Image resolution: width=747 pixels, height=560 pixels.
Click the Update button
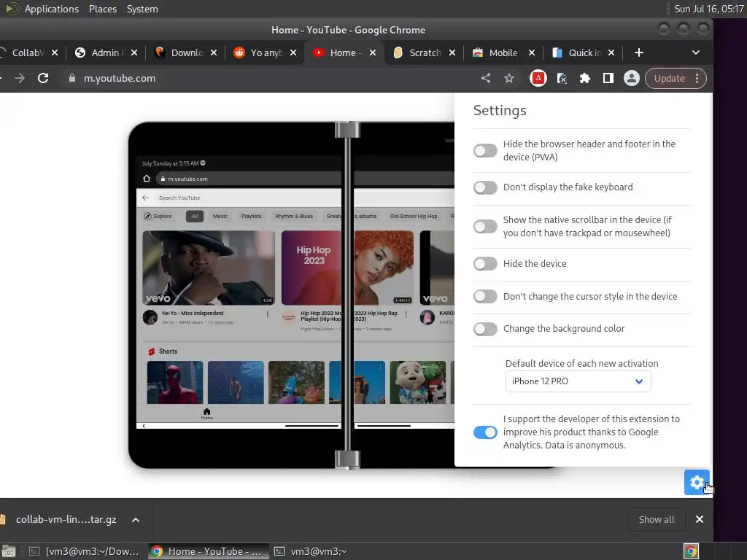670,78
